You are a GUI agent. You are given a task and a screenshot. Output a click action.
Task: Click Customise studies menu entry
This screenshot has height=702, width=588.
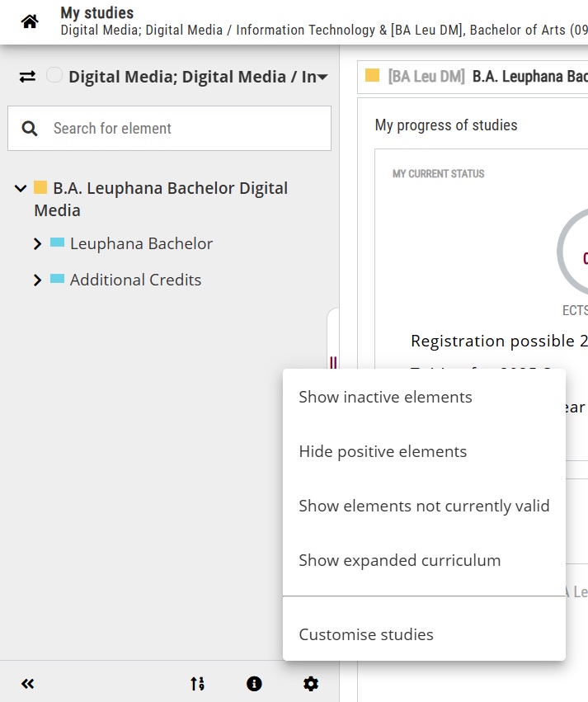pyautogui.click(x=366, y=634)
